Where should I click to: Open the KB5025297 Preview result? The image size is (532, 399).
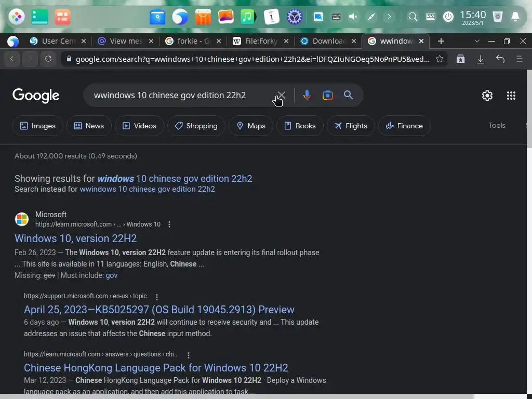point(159,310)
